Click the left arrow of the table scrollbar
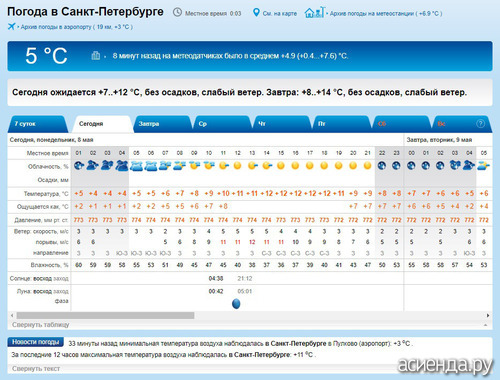The height and width of the screenshot is (380, 500). coord(12,315)
